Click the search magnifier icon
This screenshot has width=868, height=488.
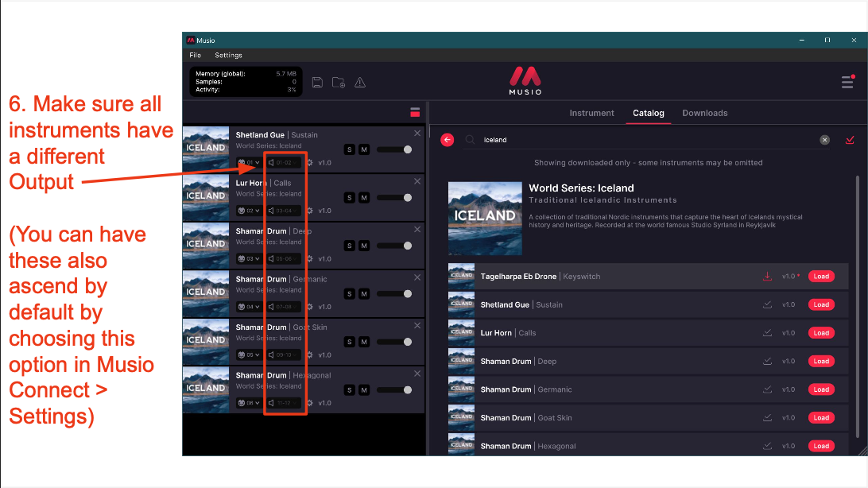click(470, 140)
